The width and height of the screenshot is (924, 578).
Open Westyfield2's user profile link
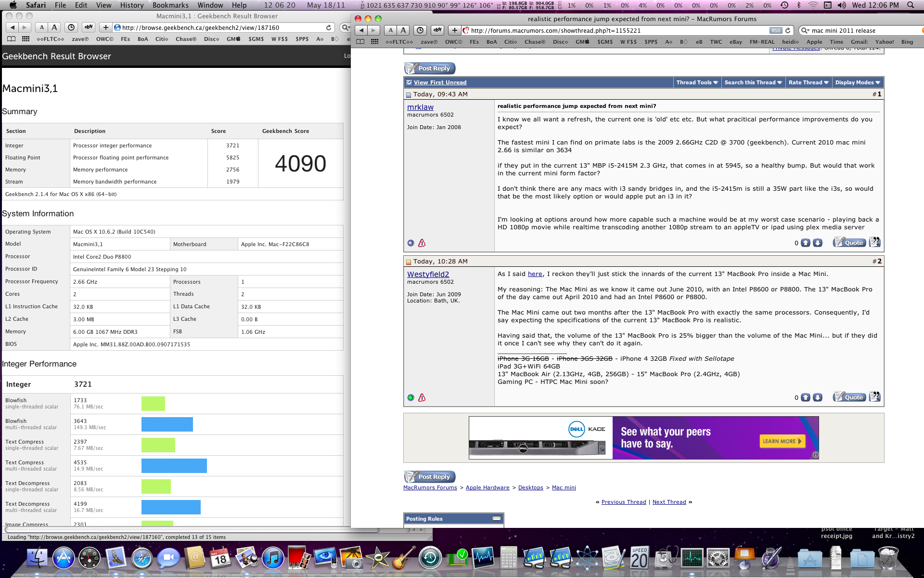[428, 275]
